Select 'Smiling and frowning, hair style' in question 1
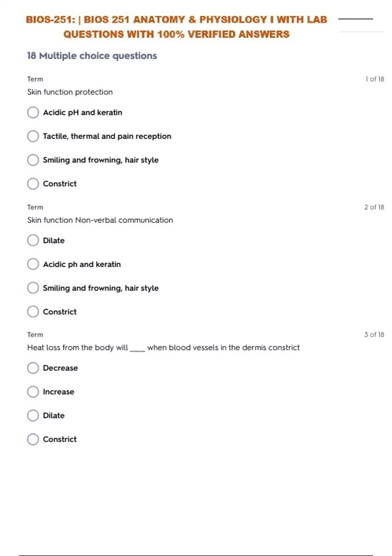 33,160
